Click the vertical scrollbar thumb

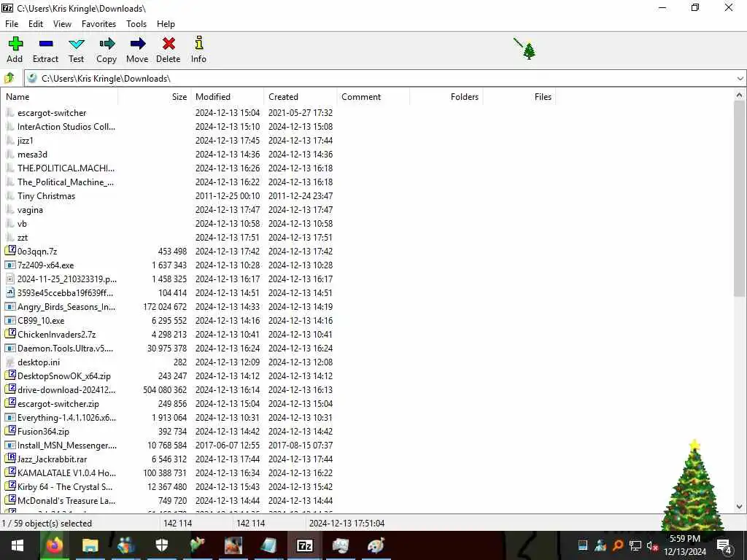pos(739,199)
